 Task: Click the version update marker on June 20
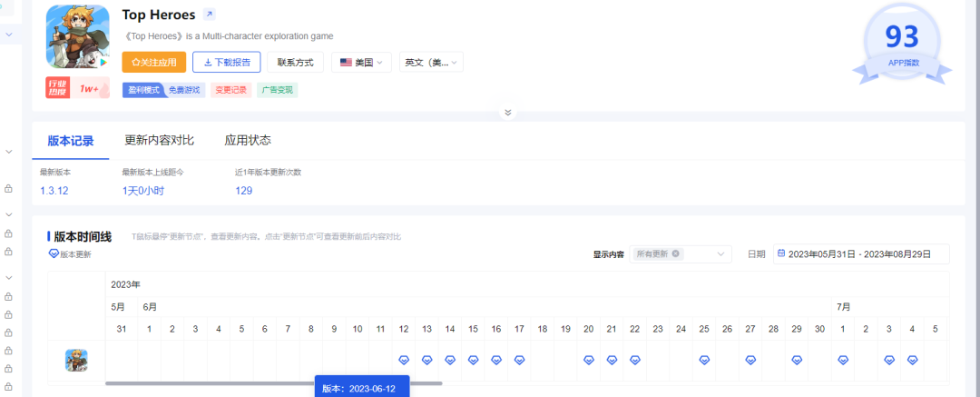pyautogui.click(x=588, y=360)
